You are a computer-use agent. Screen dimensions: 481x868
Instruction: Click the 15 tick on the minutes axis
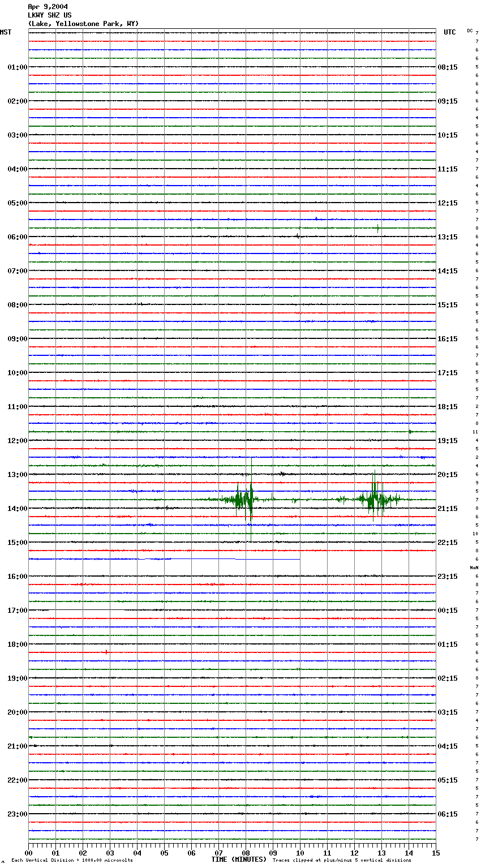click(x=436, y=853)
